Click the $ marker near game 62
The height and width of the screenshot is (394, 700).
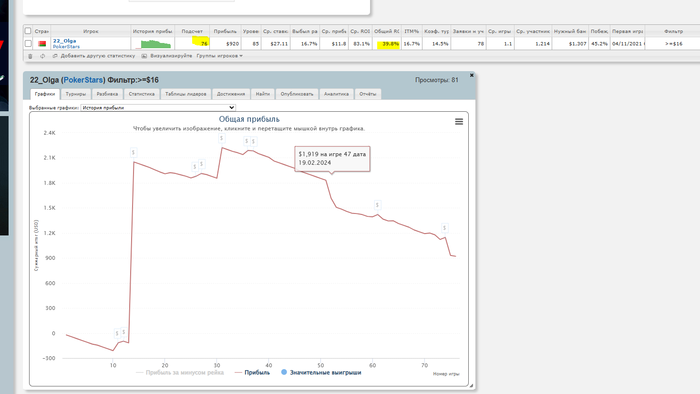click(x=377, y=205)
